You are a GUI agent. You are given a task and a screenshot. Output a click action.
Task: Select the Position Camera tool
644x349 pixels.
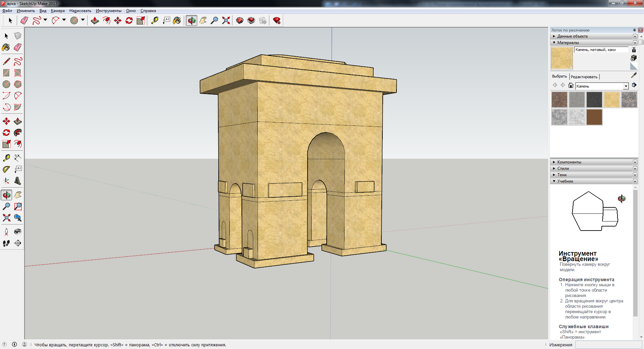(6, 232)
